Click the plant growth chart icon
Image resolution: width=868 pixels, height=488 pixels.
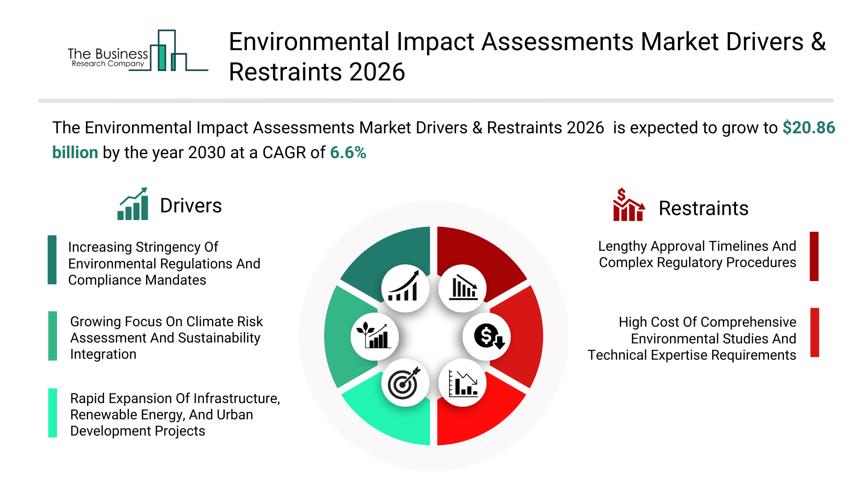click(x=374, y=337)
